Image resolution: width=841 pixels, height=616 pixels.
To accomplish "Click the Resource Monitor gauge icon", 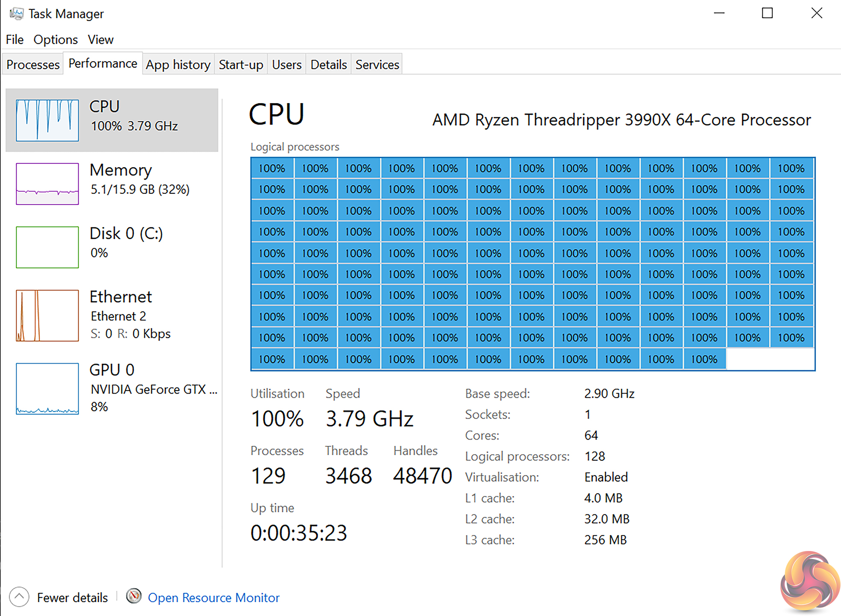I will [134, 596].
